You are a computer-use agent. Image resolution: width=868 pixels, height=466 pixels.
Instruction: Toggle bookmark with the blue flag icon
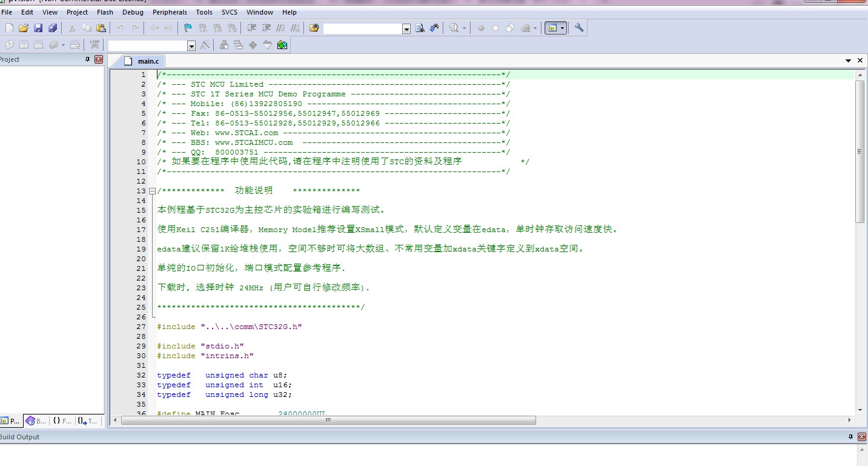click(188, 28)
